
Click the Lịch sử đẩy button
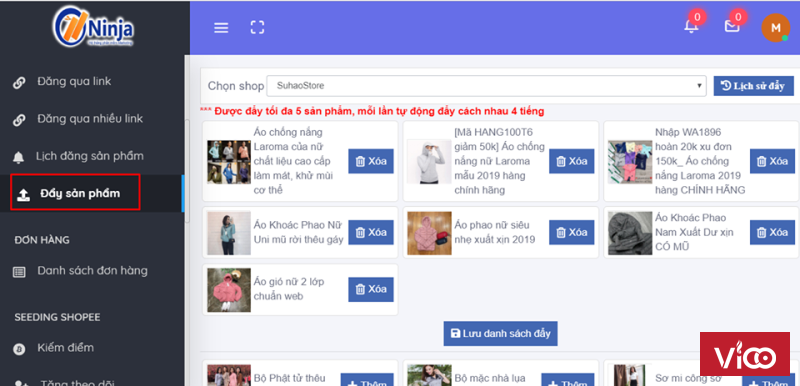click(x=754, y=86)
